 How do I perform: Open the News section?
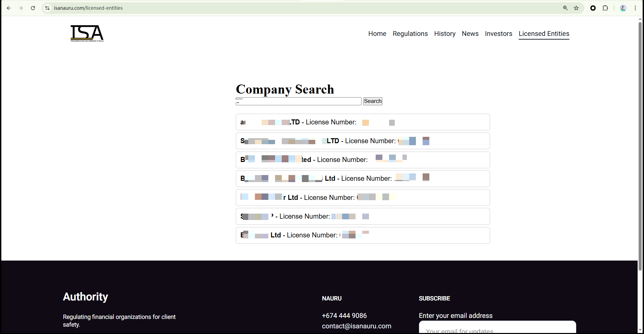tap(470, 34)
